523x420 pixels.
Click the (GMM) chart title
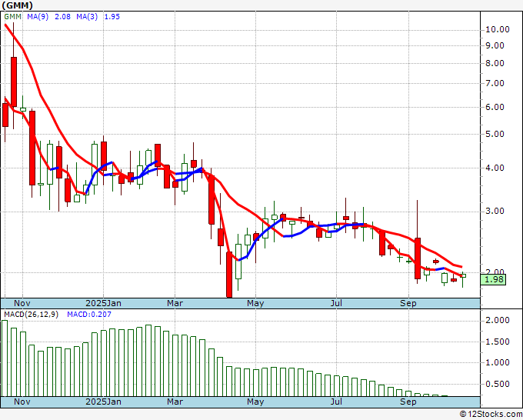18,5
